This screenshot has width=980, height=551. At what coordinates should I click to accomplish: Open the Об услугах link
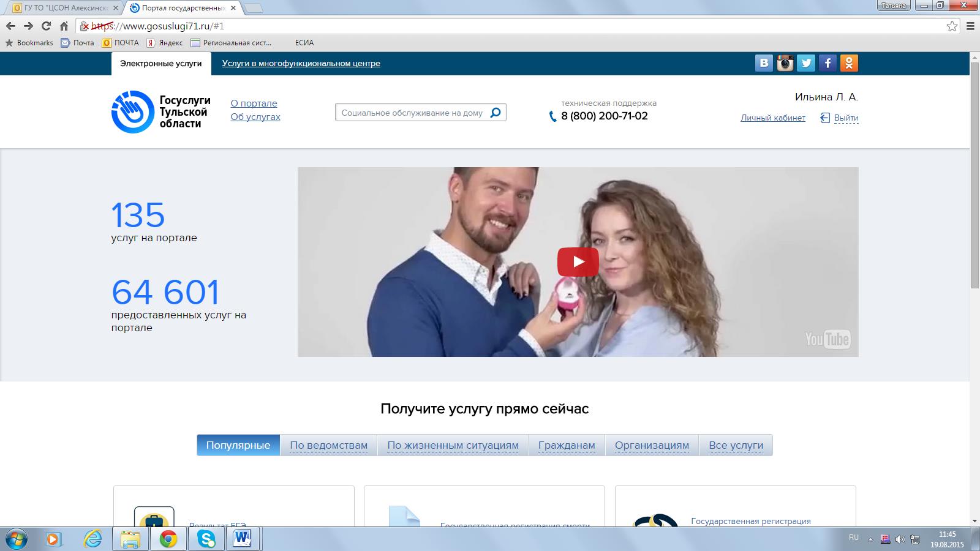point(255,117)
